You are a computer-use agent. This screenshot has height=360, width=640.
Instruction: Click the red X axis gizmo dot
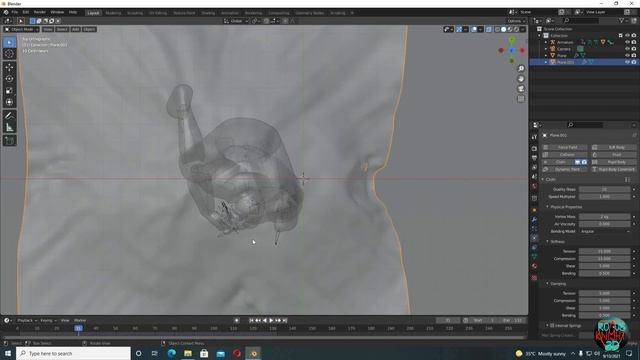(x=522, y=50)
